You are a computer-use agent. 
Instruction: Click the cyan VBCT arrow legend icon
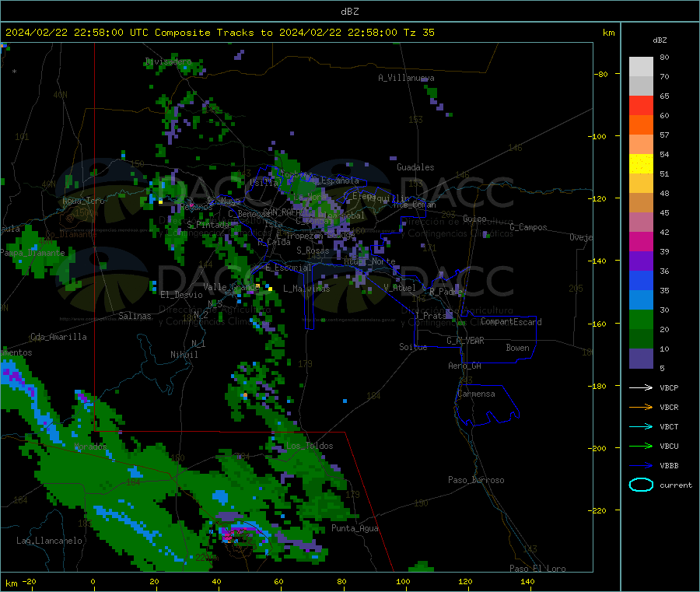(641, 426)
